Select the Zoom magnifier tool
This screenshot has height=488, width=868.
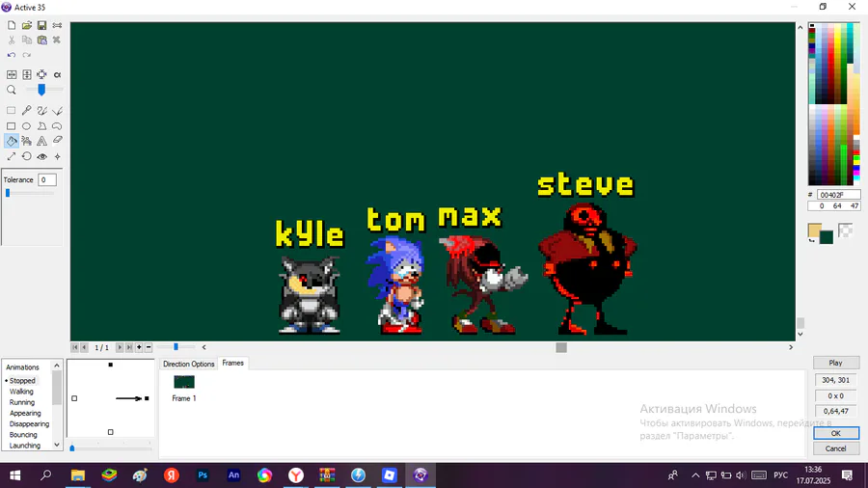click(x=11, y=90)
